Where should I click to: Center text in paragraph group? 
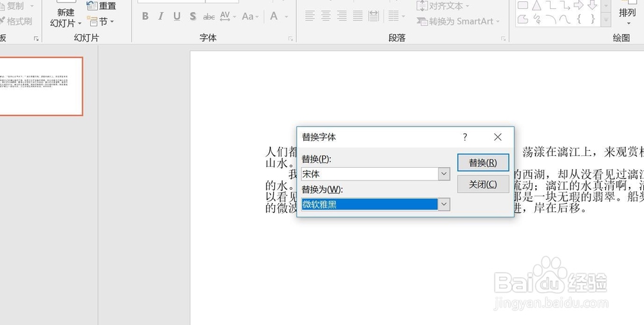click(x=326, y=16)
